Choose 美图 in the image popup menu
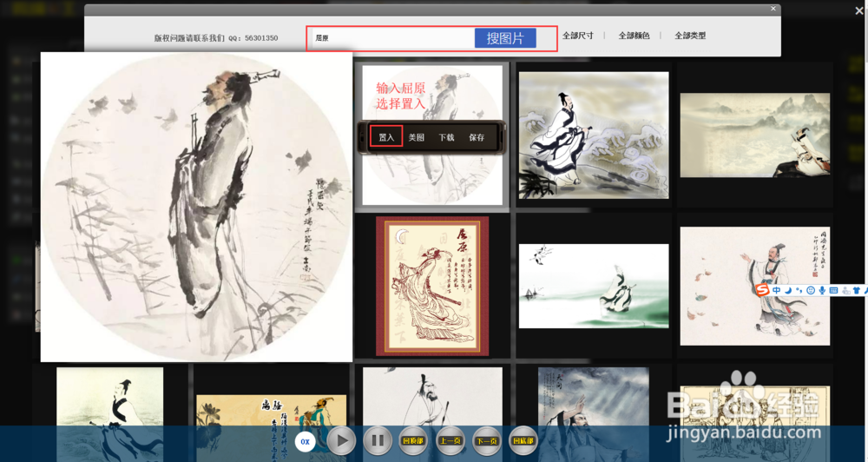The image size is (868, 462). (x=417, y=137)
